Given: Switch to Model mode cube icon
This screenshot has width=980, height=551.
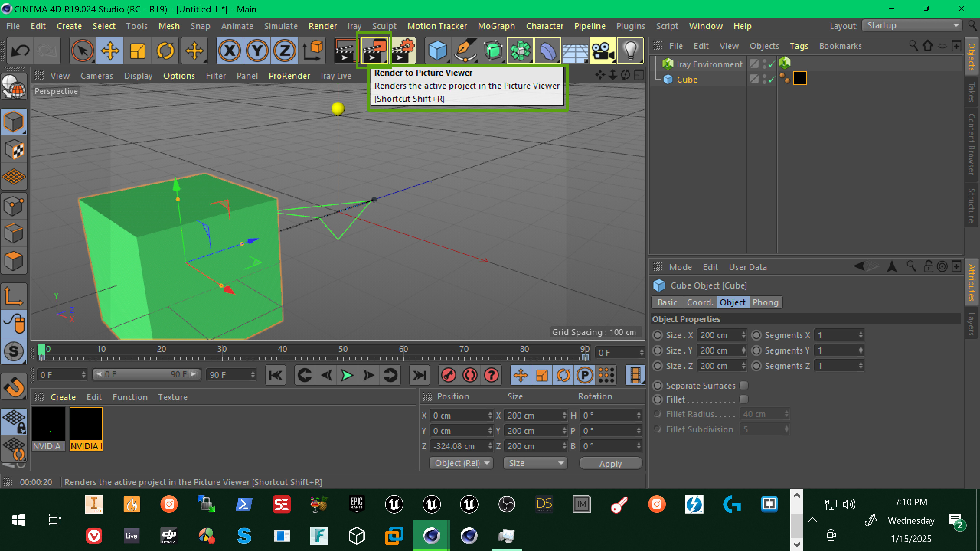Looking at the screenshot, I should (x=14, y=122).
